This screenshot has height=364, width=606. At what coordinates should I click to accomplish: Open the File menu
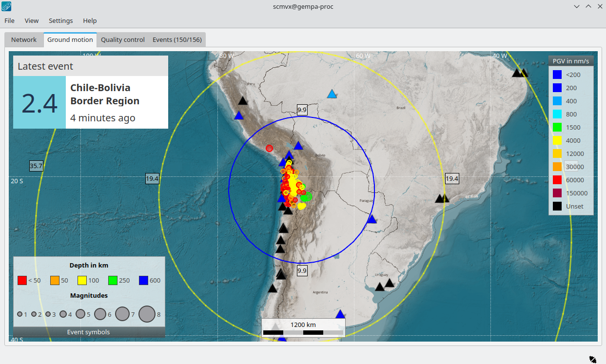tap(10, 20)
